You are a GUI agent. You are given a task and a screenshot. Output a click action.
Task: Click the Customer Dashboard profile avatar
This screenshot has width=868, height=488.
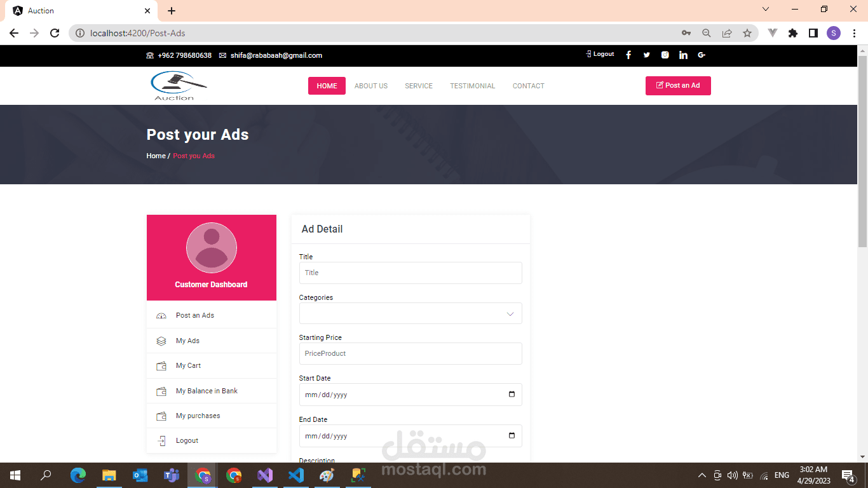click(x=212, y=248)
